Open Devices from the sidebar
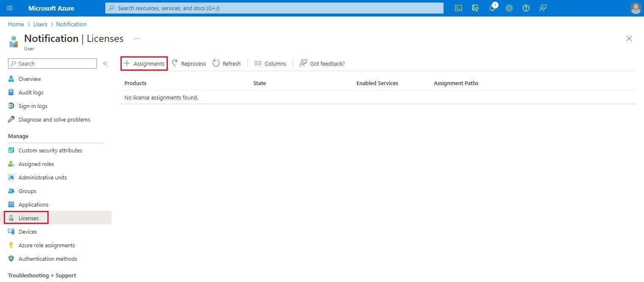 coord(27,232)
